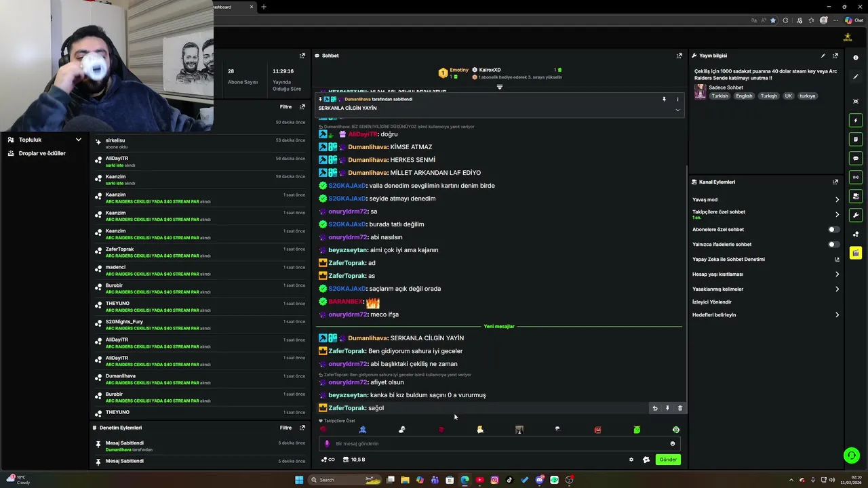The image size is (868, 488).
Task: Open the emoji picker in message box
Action: pos(673,444)
